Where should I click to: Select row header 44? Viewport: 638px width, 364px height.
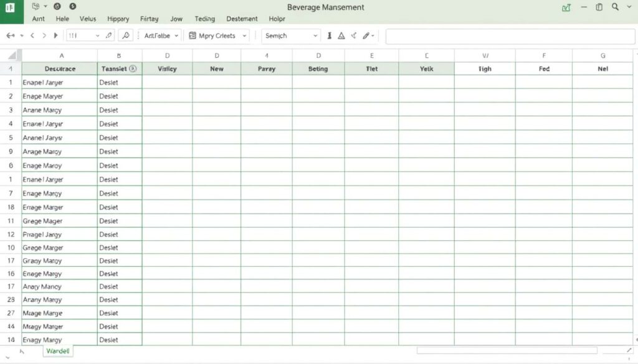point(11,326)
